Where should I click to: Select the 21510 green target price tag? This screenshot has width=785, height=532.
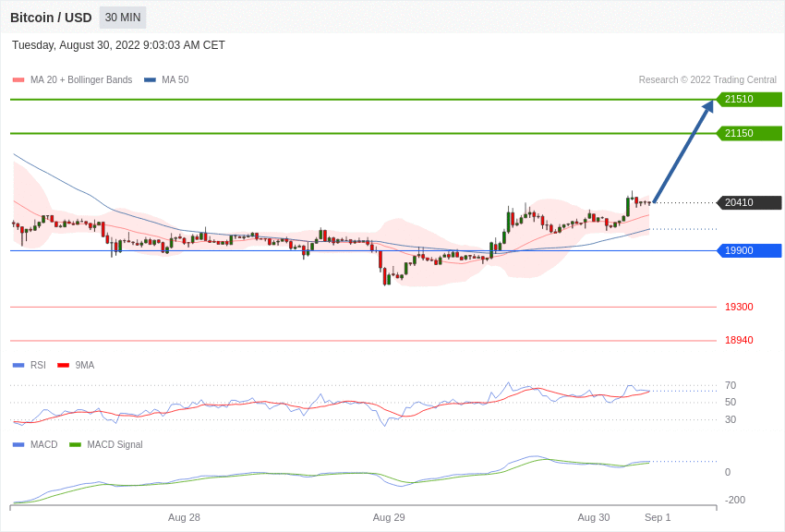pos(749,100)
